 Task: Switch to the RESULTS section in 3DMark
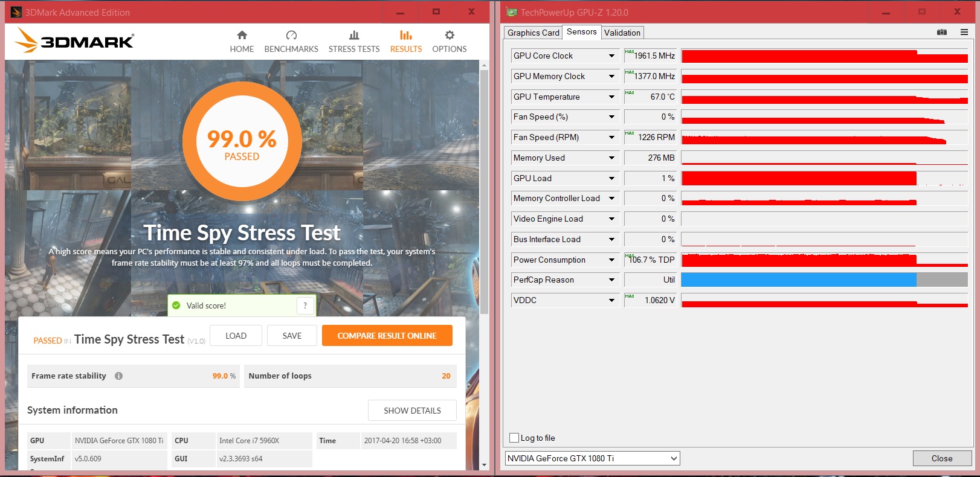coord(406,42)
